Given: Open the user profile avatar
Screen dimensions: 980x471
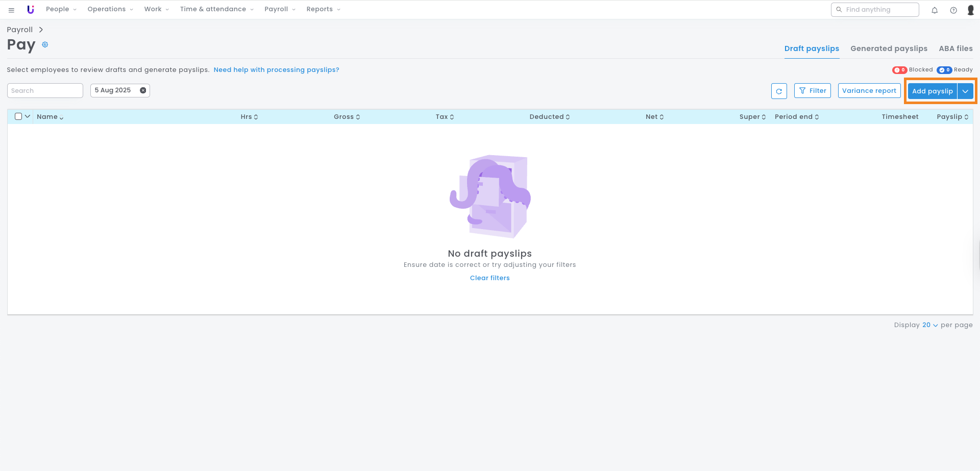Looking at the screenshot, I should pyautogui.click(x=970, y=10).
